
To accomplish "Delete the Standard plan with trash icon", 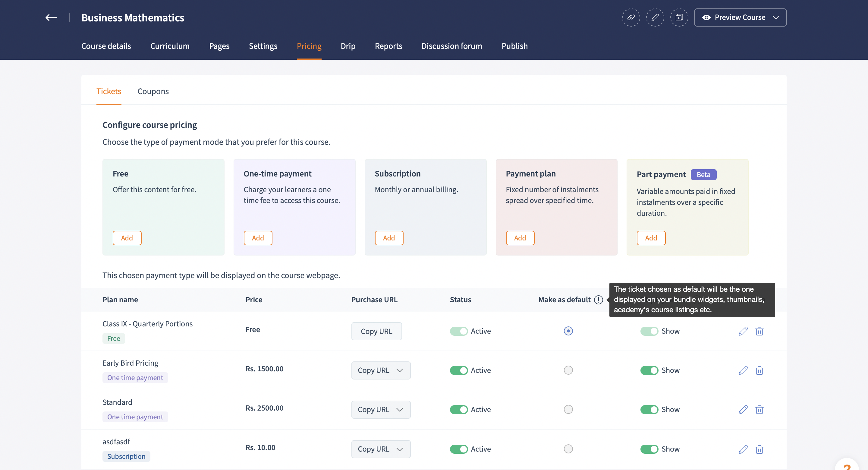I will tap(759, 410).
